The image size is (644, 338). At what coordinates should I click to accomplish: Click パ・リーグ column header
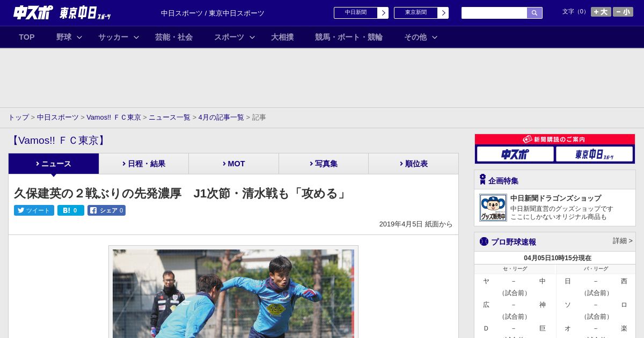point(596,269)
